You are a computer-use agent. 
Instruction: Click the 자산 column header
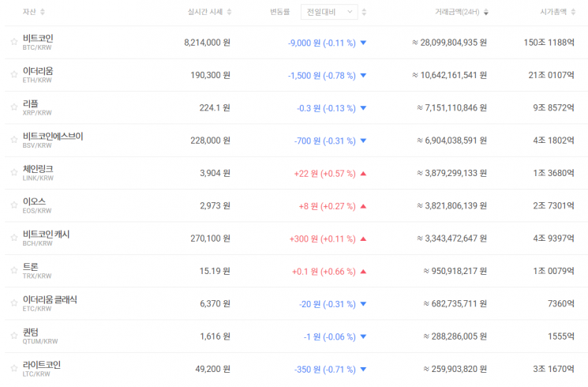(x=29, y=12)
